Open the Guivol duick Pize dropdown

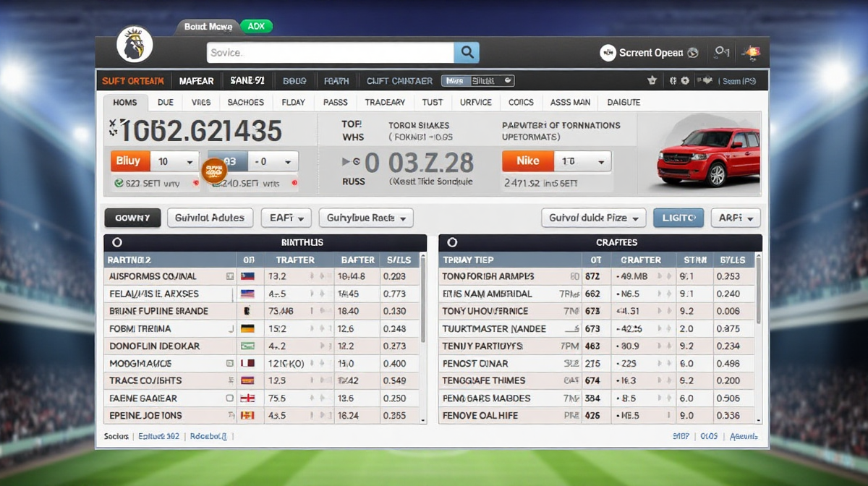(593, 218)
